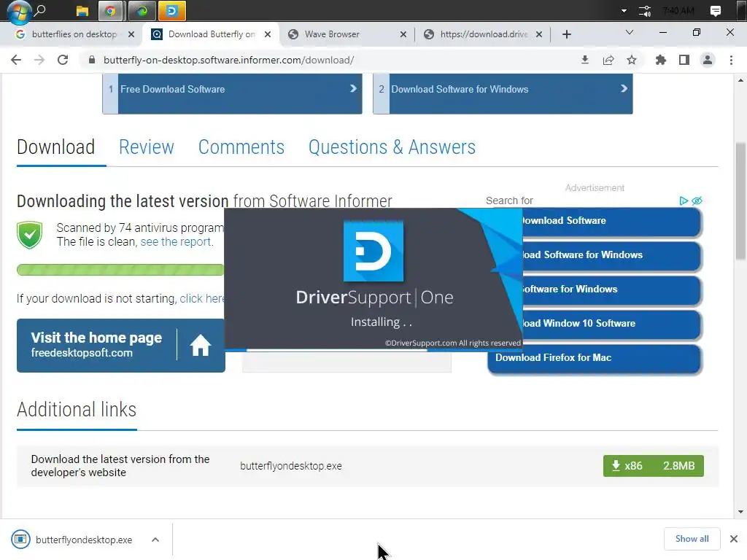
Task: Reload the current page
Action: pos(63,60)
